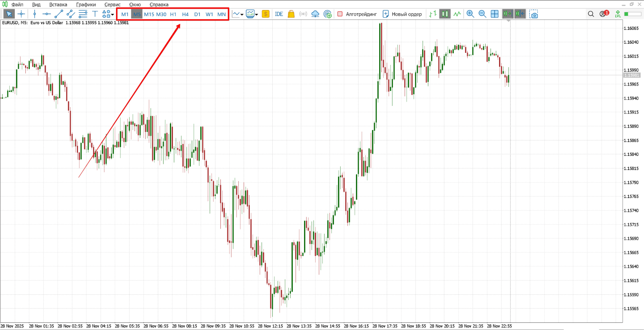
Task: Open the Вид menu
Action: 36,5
